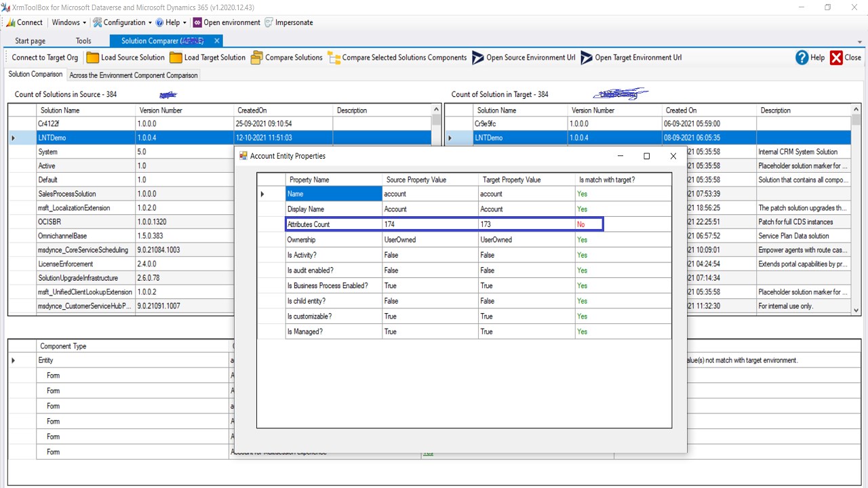This screenshot has width=868, height=488.
Task: Close the Account Entity Properties dialog
Action: pyautogui.click(x=673, y=156)
